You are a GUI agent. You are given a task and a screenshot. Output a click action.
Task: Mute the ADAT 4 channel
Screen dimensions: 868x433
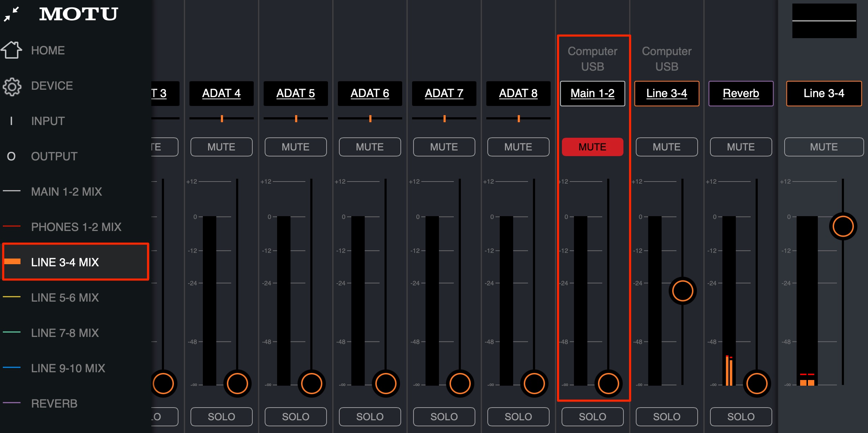point(221,147)
